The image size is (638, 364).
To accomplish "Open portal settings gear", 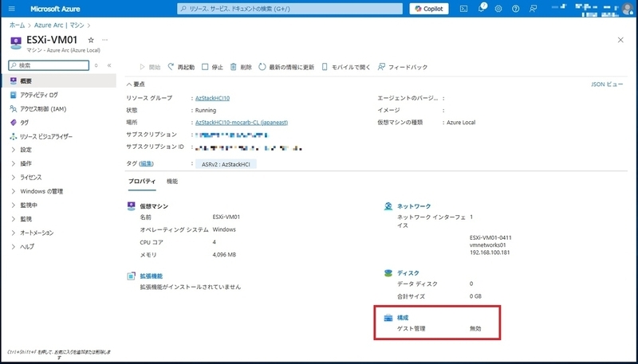I will (498, 9).
